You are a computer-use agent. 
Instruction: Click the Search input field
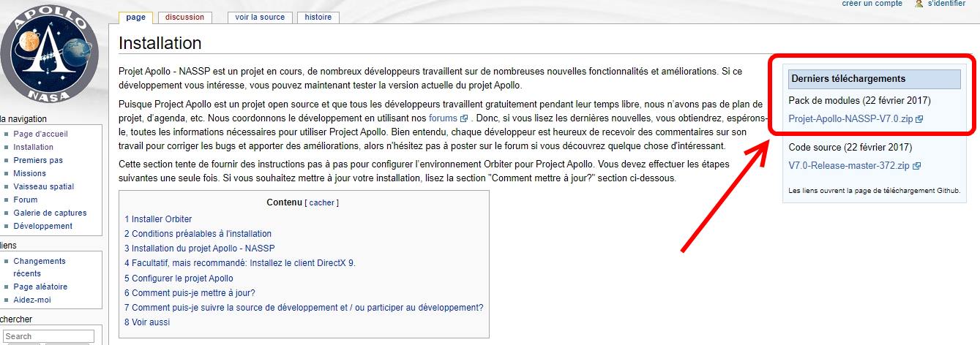[x=48, y=336]
